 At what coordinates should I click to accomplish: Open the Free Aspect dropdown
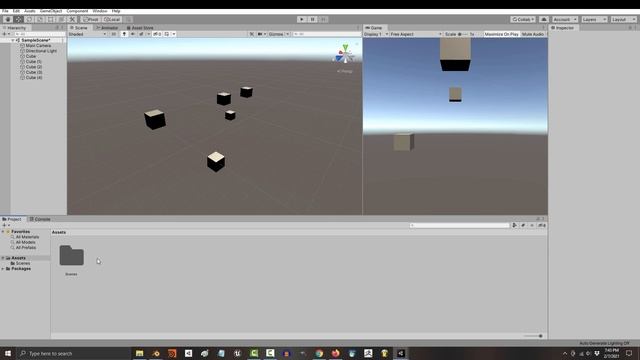pyautogui.click(x=416, y=34)
